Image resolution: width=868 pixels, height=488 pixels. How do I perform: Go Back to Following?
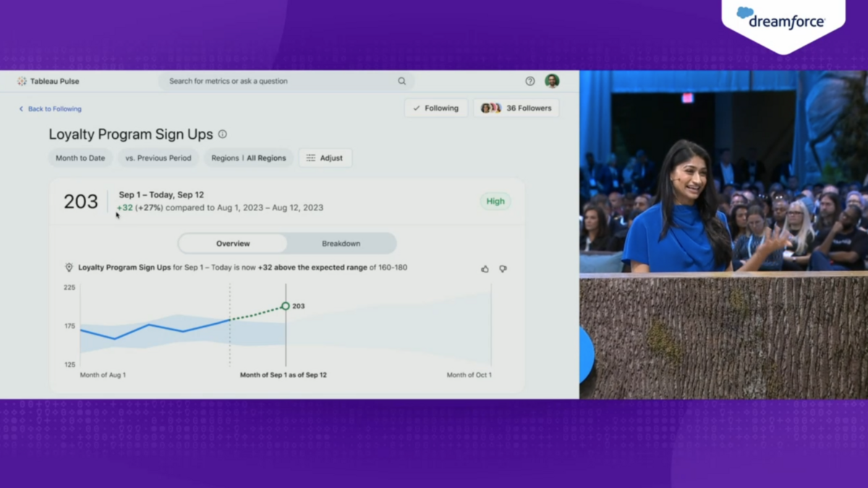[50, 109]
